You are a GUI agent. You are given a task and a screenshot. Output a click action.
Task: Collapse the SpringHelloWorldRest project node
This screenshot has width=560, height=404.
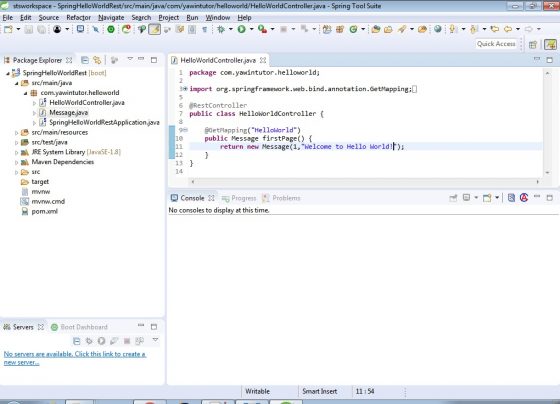click(8, 73)
